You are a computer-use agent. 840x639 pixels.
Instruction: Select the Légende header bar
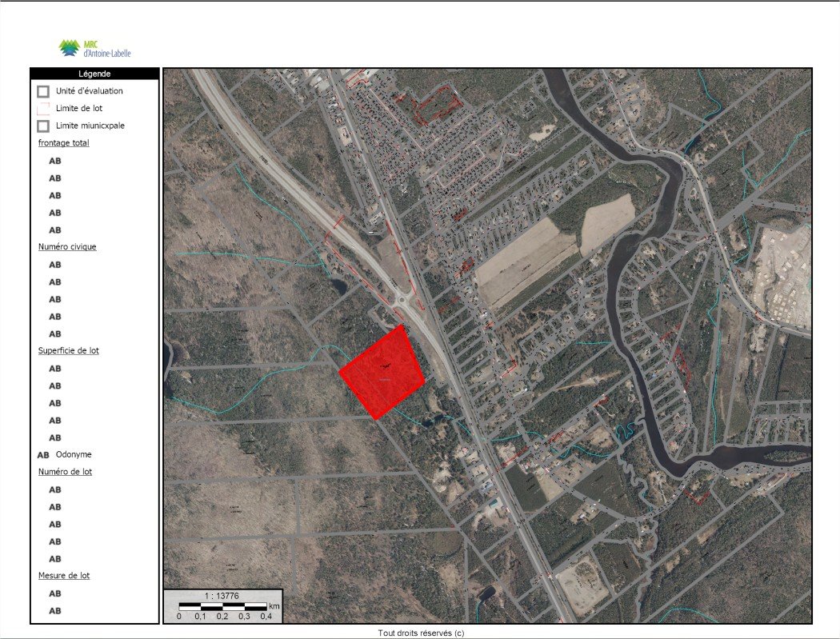click(x=94, y=74)
